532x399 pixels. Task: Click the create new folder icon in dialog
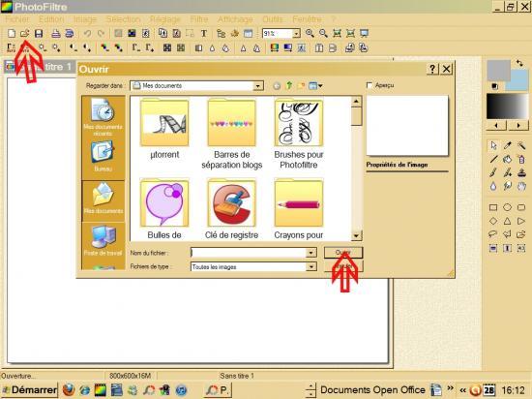coord(301,86)
